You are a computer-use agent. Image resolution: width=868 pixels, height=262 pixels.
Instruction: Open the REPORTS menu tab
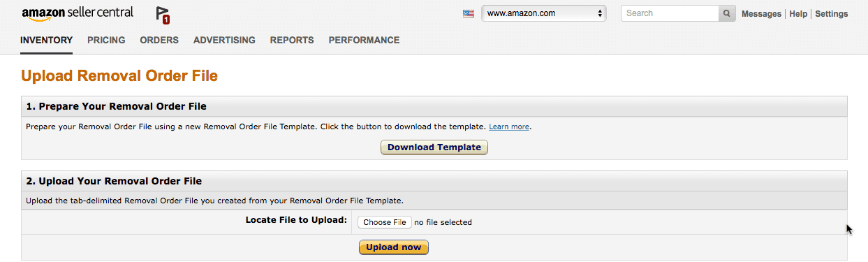point(292,41)
